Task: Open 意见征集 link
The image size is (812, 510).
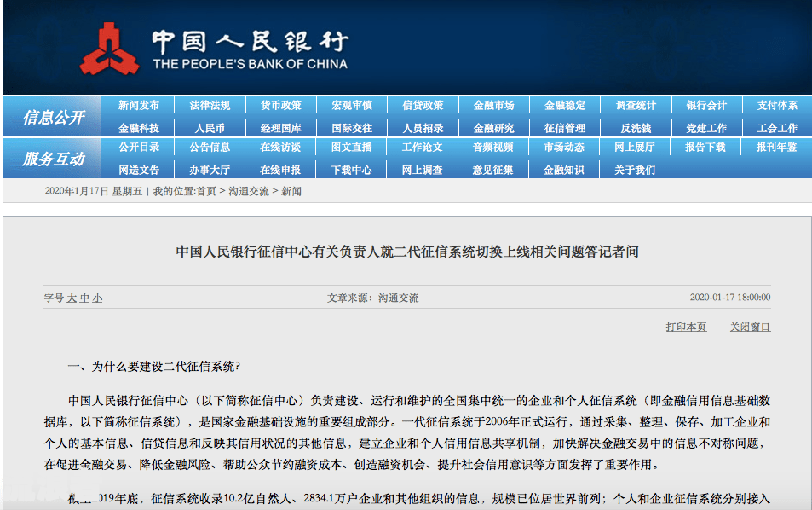Action: [492, 170]
